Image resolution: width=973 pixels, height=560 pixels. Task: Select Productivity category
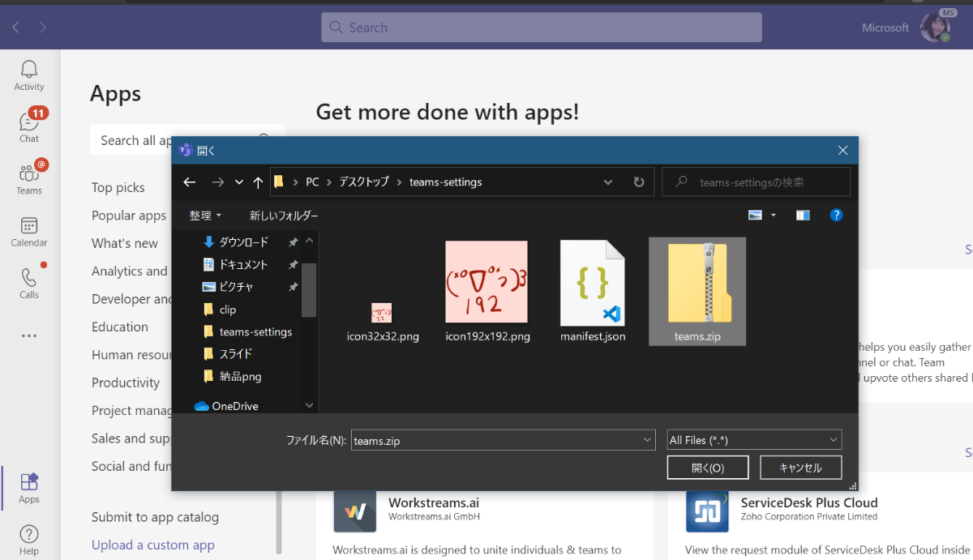coord(126,383)
